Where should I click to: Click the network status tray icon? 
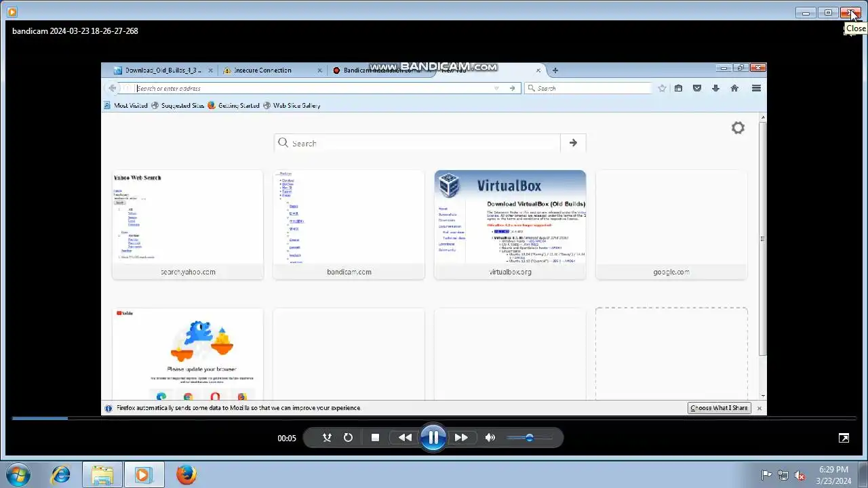click(783, 475)
